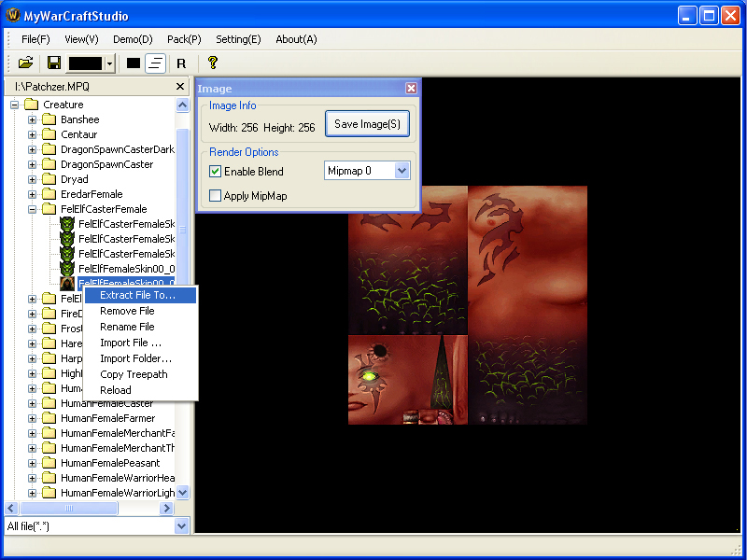Uncheck the Enable Blend checkbox
Viewport: 747px width, 560px height.
point(216,172)
